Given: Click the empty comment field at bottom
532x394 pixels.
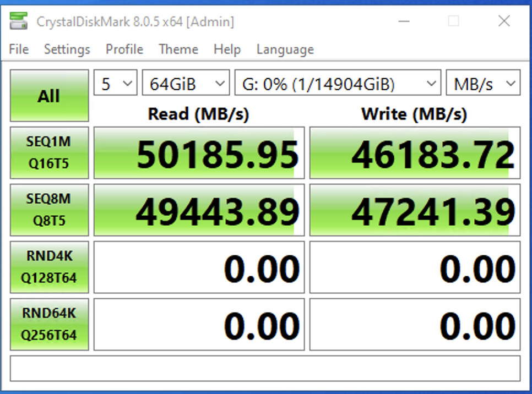Looking at the screenshot, I should [265, 368].
